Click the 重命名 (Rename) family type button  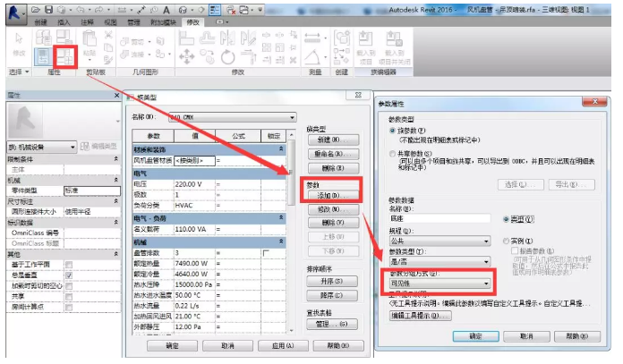[333, 154]
